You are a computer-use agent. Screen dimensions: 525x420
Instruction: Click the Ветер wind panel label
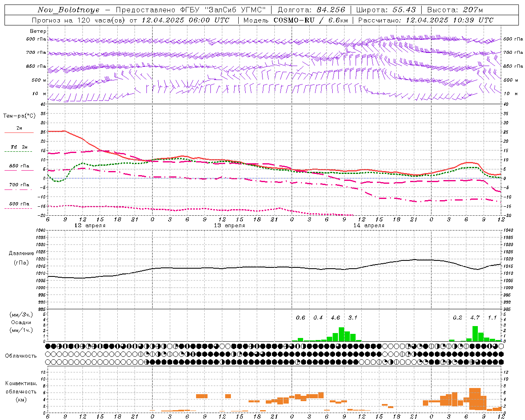38,31
